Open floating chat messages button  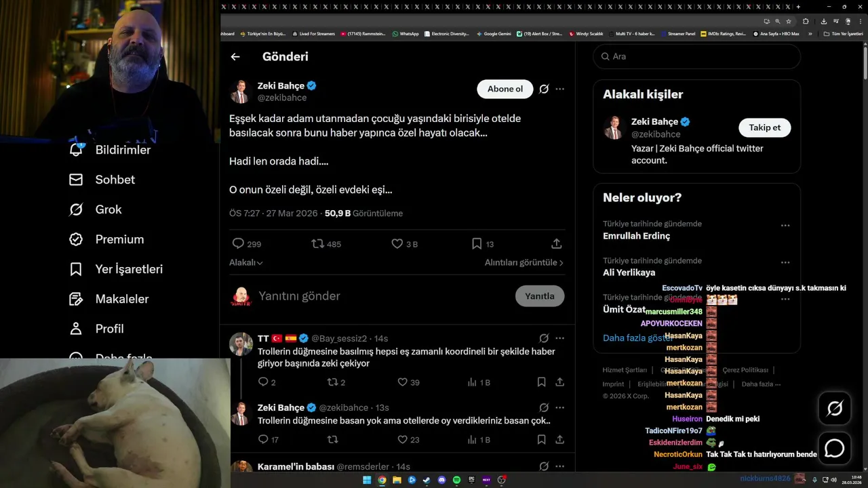834,448
